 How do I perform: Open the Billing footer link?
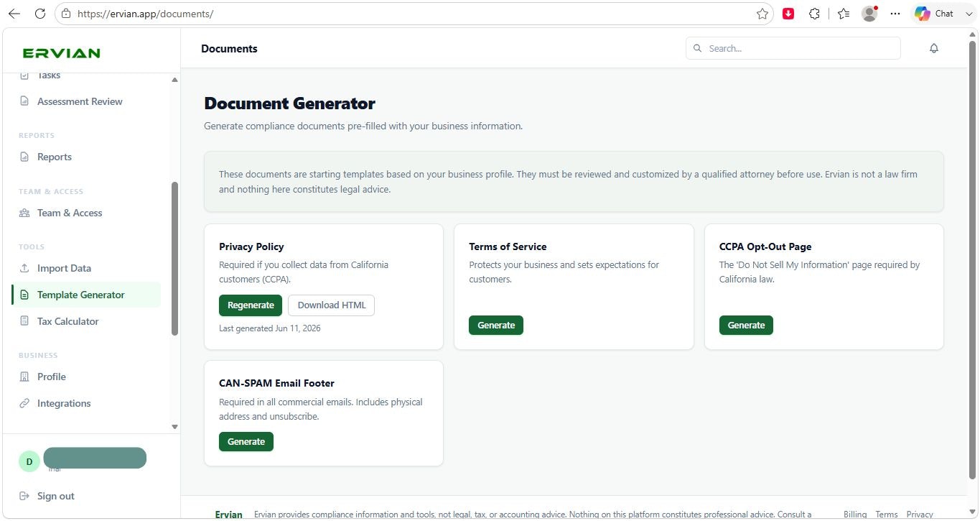tap(855, 515)
